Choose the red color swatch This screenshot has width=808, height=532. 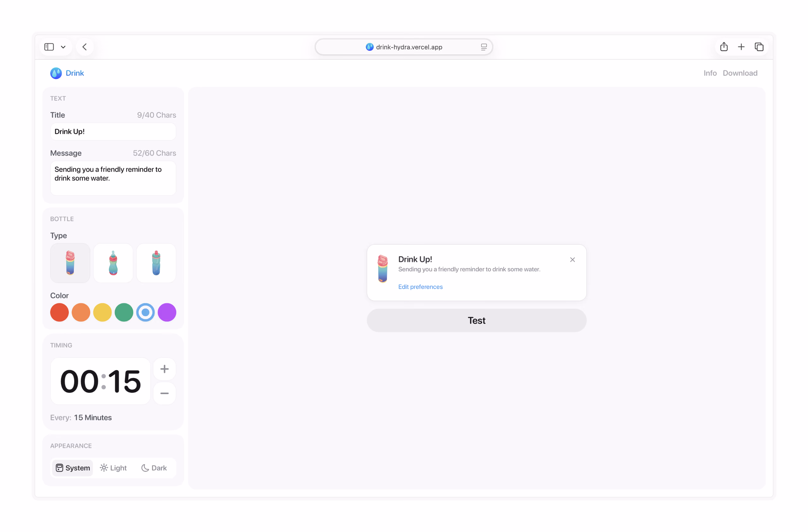[59, 312]
